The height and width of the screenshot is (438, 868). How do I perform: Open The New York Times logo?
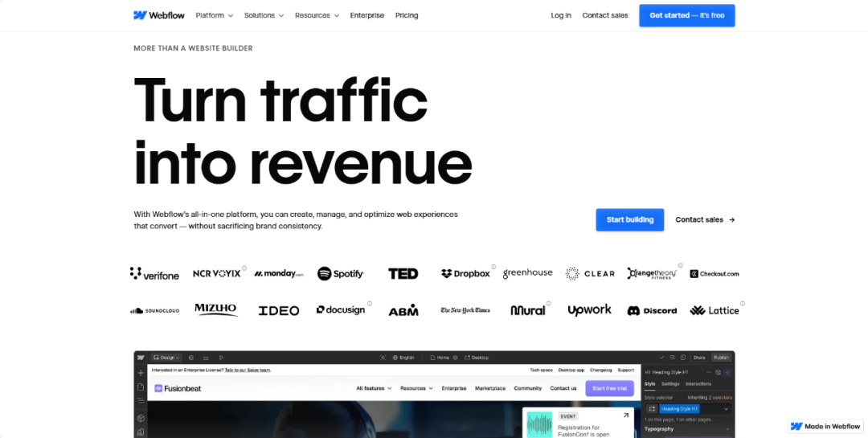[465, 311]
